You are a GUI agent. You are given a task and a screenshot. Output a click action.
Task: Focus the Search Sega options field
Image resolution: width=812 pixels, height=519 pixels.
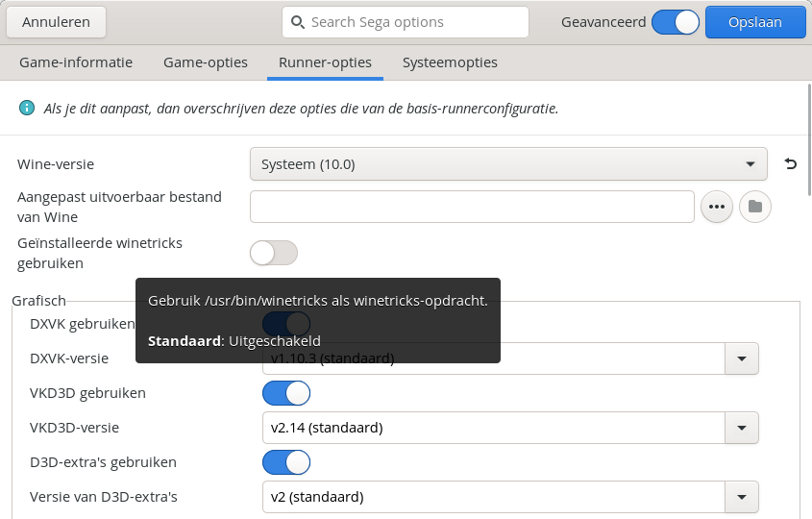click(406, 22)
